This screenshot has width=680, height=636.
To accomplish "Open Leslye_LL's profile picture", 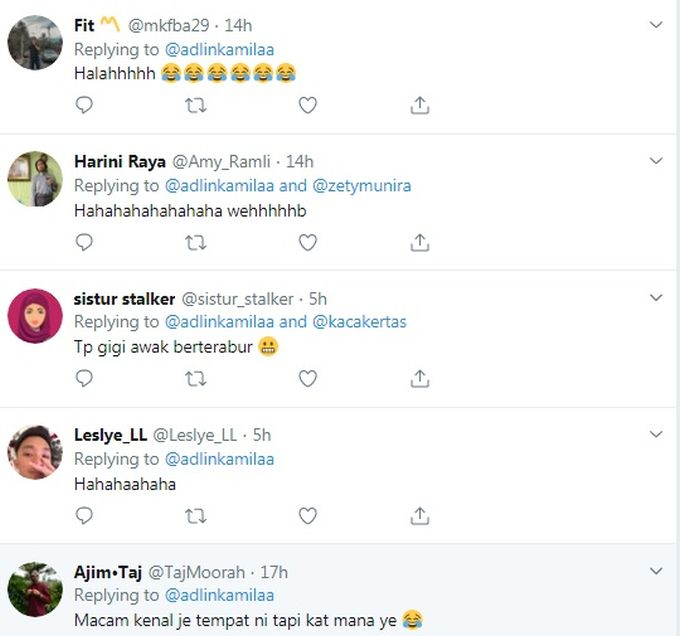I will tap(35, 452).
